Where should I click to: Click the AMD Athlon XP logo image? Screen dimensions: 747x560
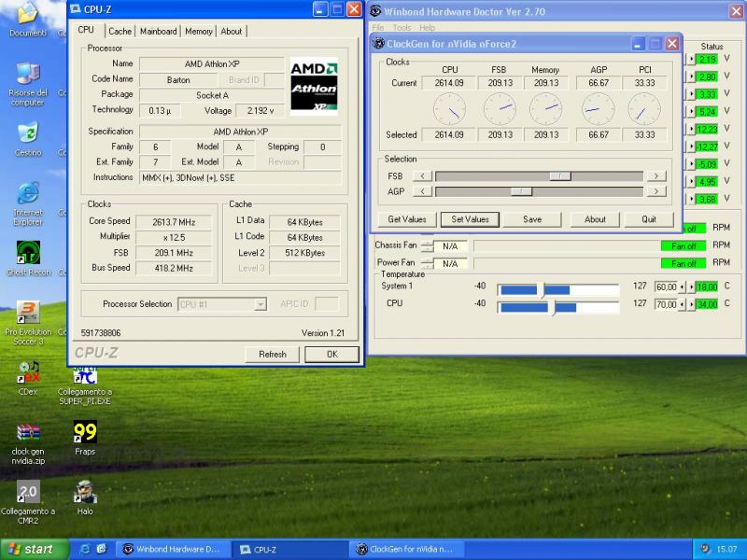tap(314, 86)
